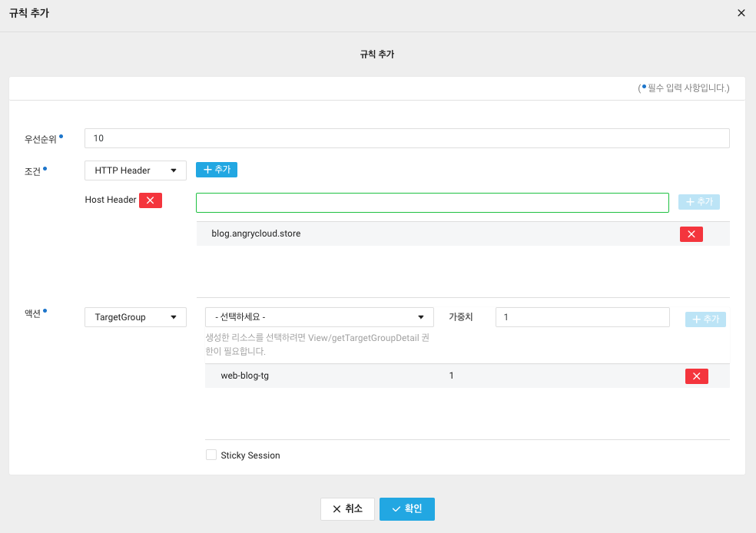The height and width of the screenshot is (533, 756).
Task: Click the 추가 button beside Host Header input
Action: point(698,202)
